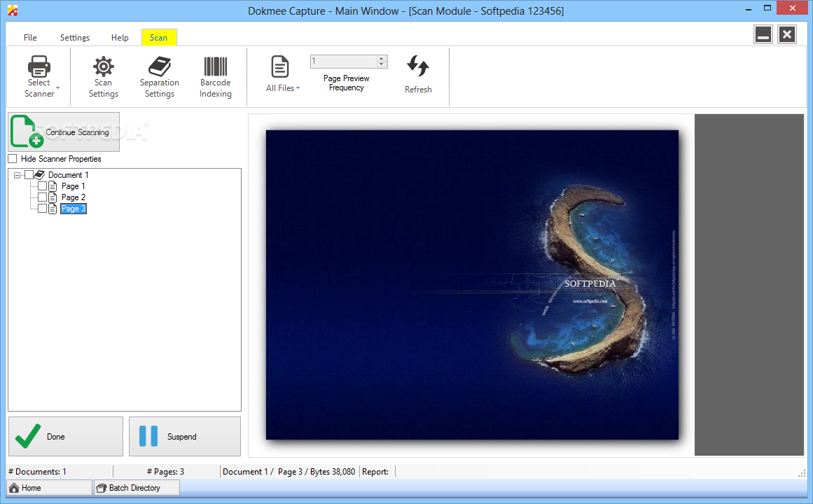Minimize the inner Scan Module panel

click(763, 35)
